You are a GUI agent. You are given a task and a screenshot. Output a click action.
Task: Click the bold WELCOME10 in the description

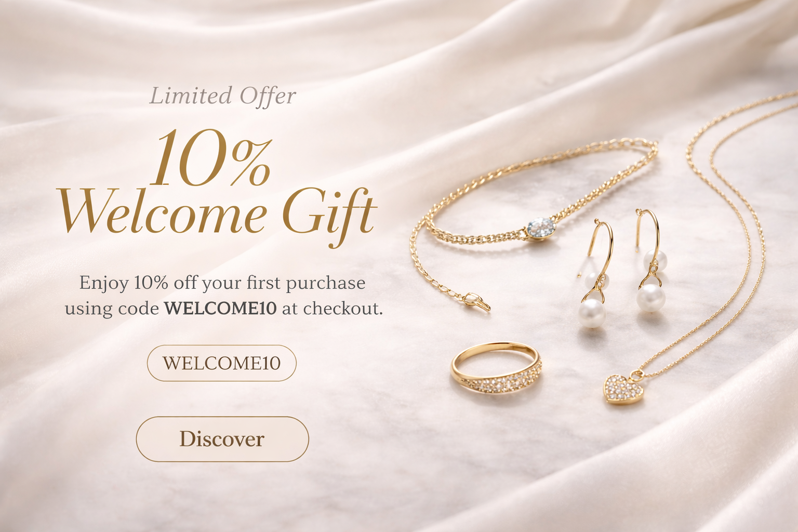[220, 308]
